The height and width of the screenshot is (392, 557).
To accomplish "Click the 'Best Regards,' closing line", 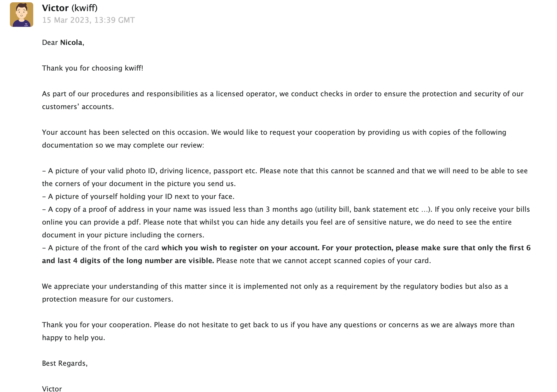I will 65,363.
